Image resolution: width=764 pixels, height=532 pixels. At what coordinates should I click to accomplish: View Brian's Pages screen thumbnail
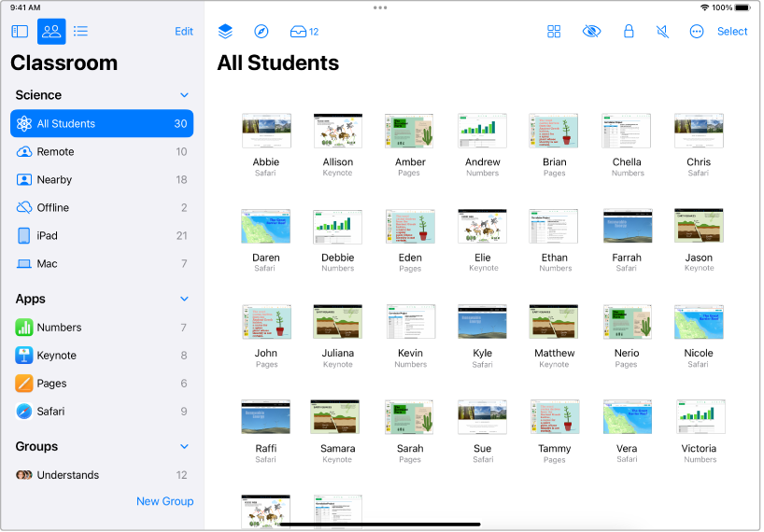554,131
